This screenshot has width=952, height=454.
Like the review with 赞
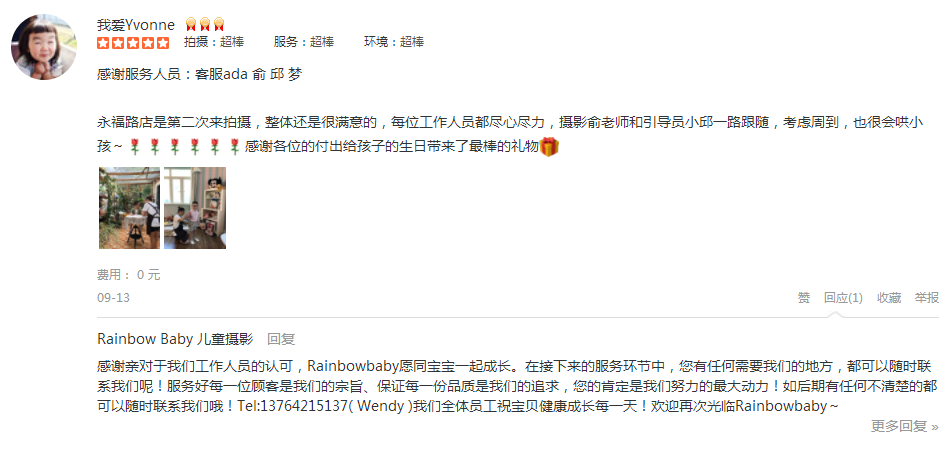[x=803, y=298]
